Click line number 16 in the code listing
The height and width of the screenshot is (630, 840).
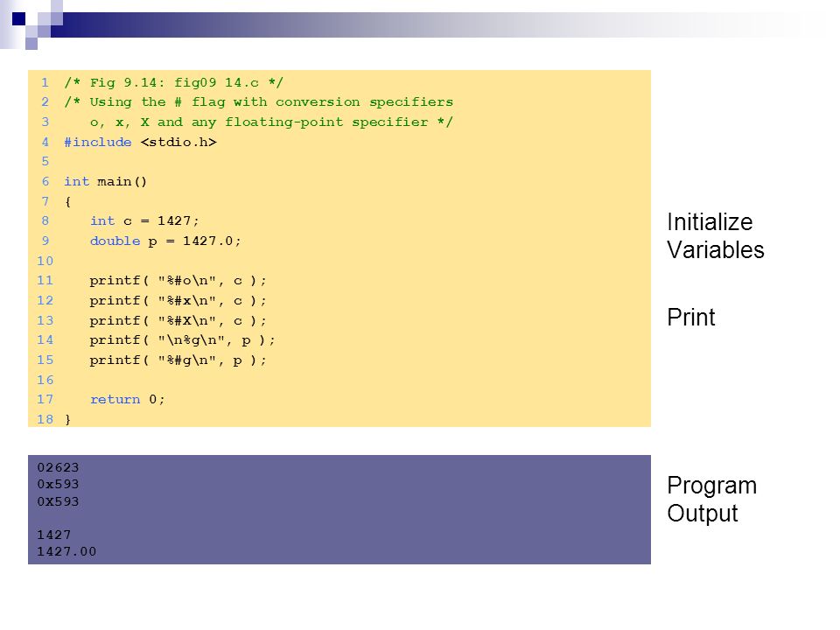pyautogui.click(x=45, y=381)
